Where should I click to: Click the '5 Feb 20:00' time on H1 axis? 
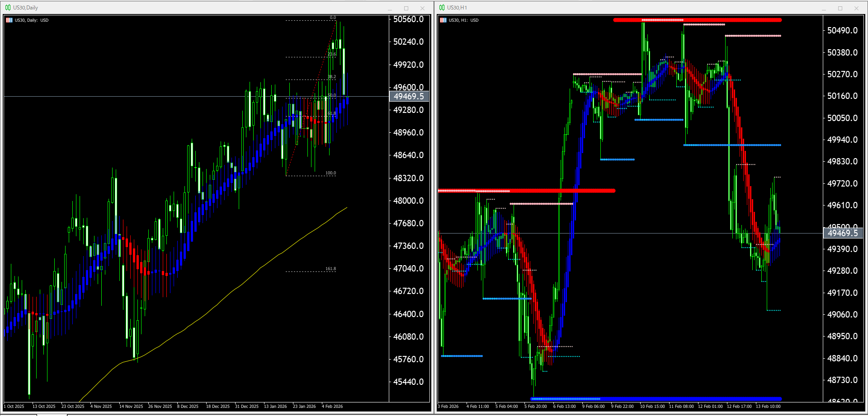(x=536, y=407)
